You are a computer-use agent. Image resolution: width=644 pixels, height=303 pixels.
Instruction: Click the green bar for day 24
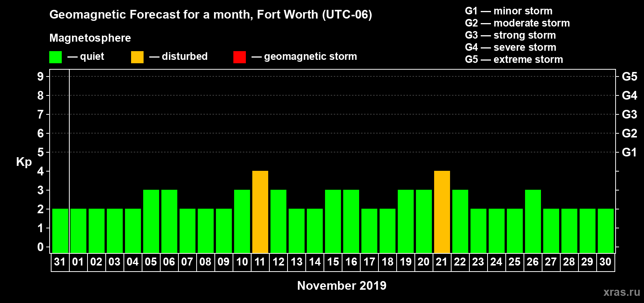coord(497,231)
